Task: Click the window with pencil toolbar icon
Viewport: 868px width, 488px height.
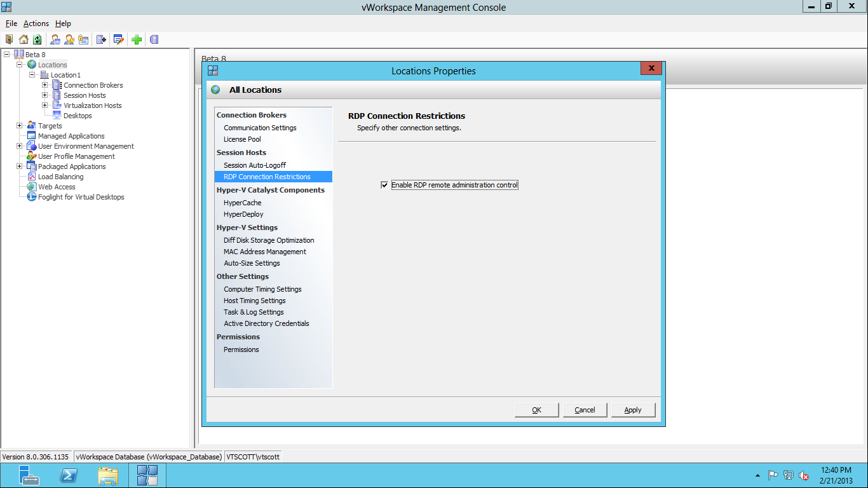Action: [118, 39]
